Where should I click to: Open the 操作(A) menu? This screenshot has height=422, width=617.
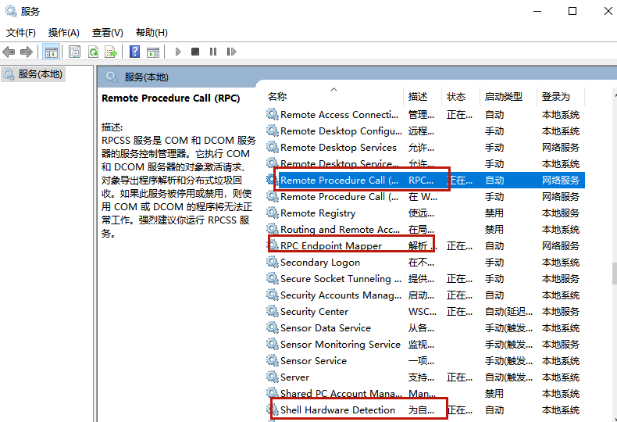(x=64, y=32)
